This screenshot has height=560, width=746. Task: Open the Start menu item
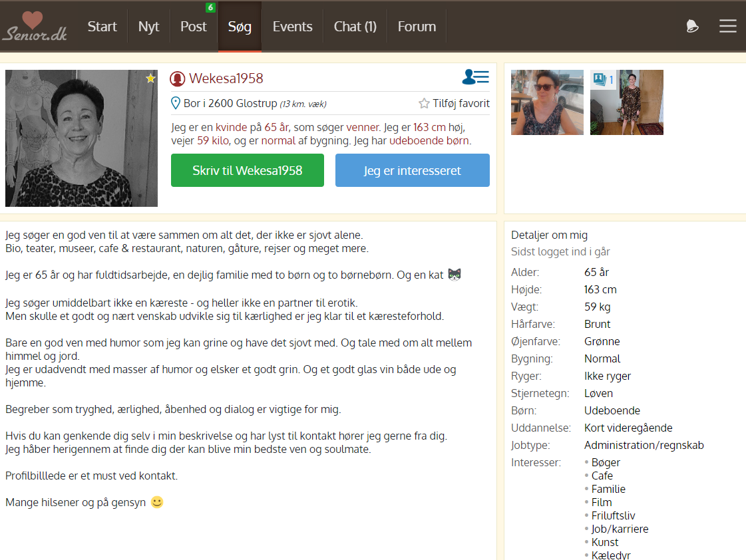(x=102, y=27)
